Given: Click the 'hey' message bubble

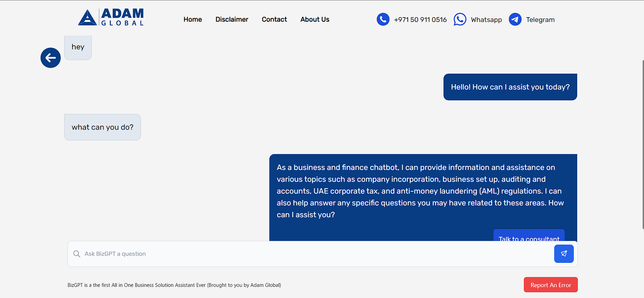Looking at the screenshot, I should coord(78,47).
